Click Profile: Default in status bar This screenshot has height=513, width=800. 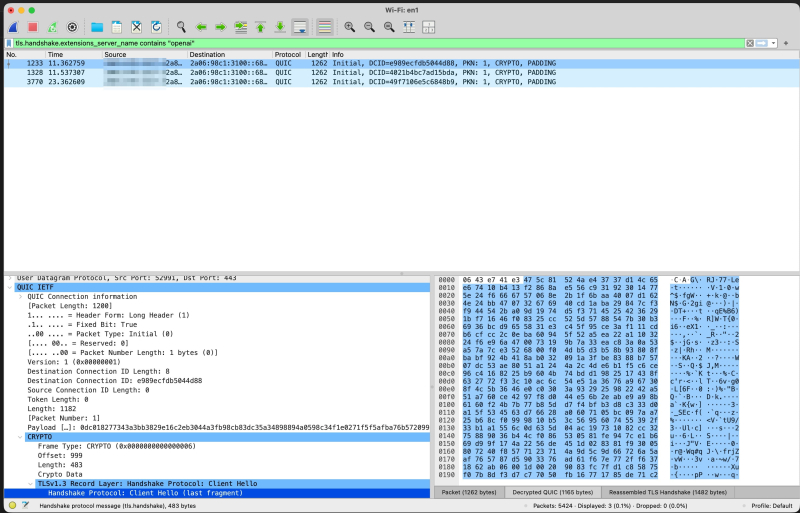(771, 506)
